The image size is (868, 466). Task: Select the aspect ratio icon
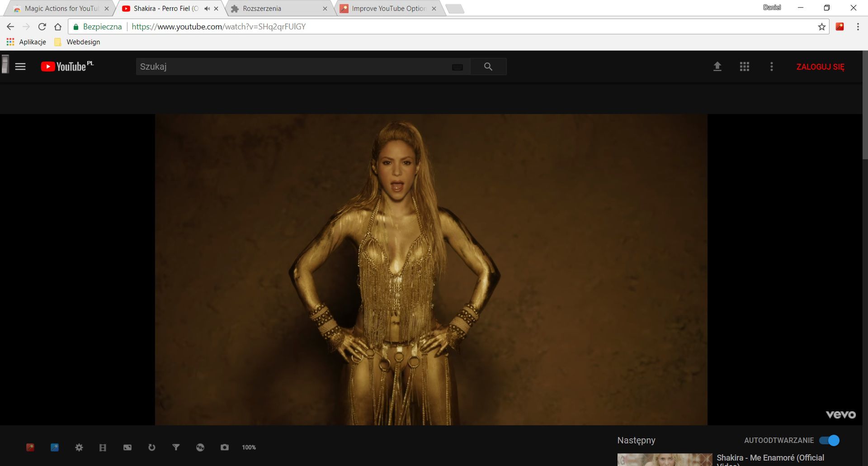point(127,447)
